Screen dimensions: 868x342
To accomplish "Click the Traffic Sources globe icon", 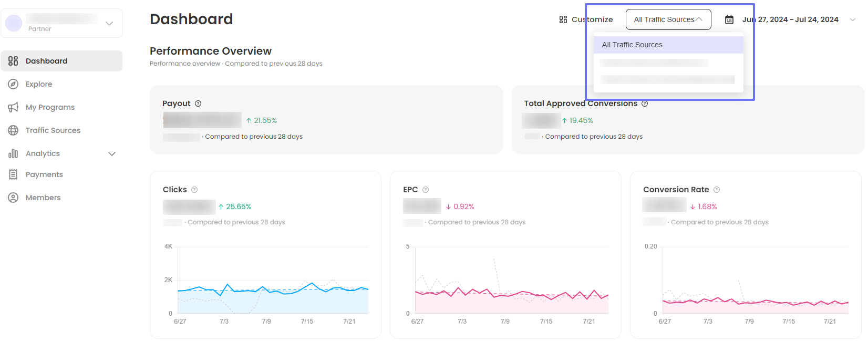I will coord(13,130).
